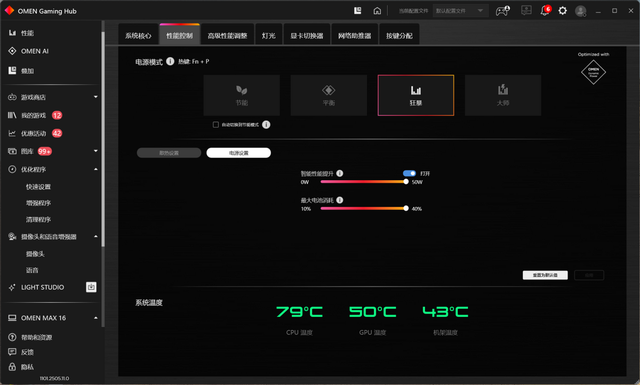Click the 重置为默认值 reset button

click(x=545, y=275)
